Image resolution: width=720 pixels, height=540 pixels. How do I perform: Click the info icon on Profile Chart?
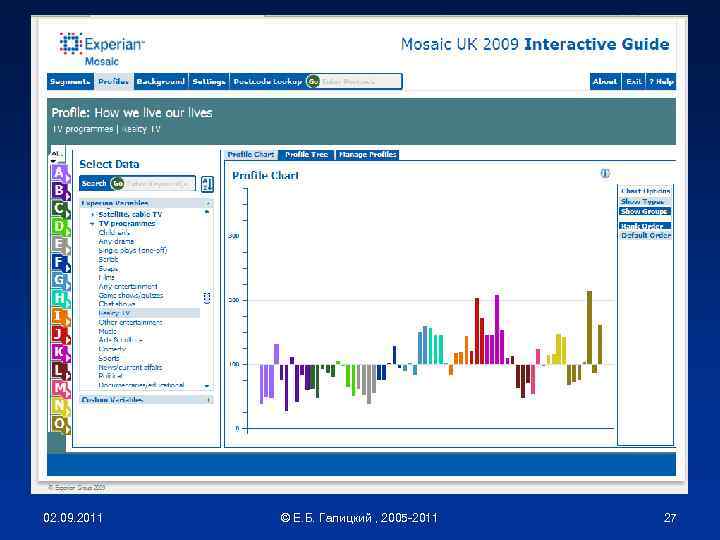click(605, 173)
